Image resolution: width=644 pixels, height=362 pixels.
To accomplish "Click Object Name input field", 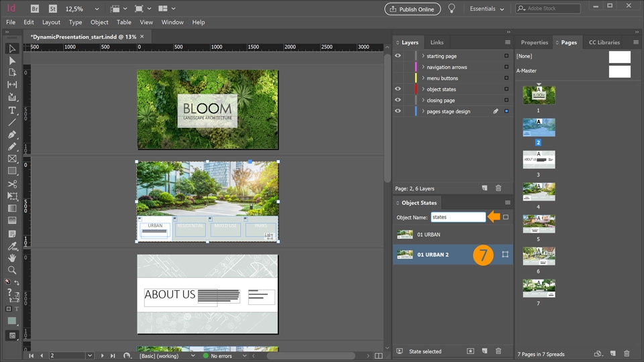I will pyautogui.click(x=458, y=217).
